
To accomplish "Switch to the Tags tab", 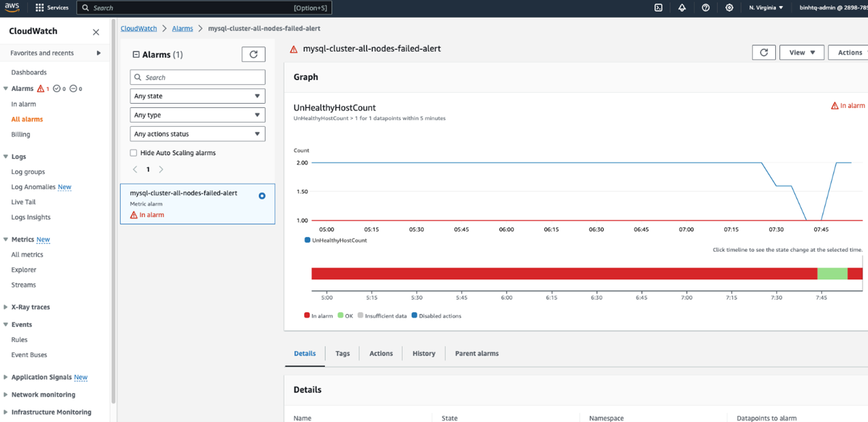I will coord(342,353).
